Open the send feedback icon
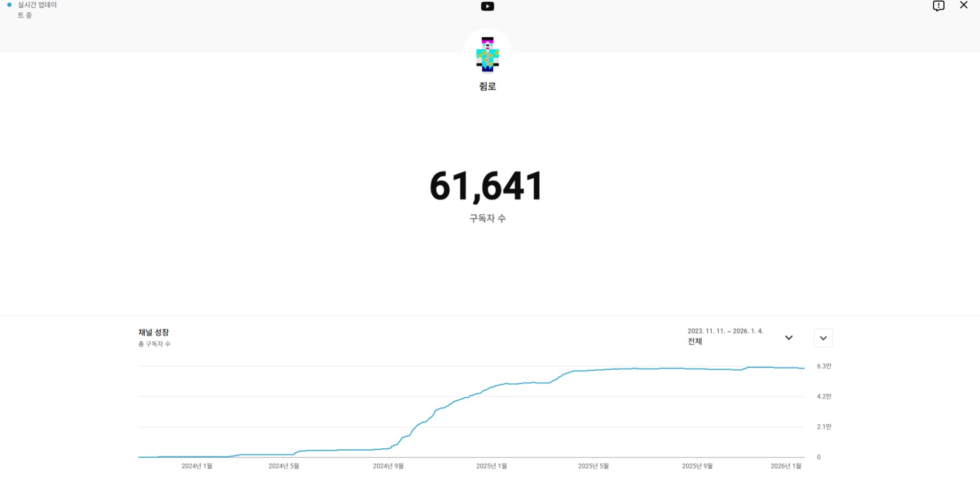This screenshot has width=980, height=485. click(x=938, y=6)
